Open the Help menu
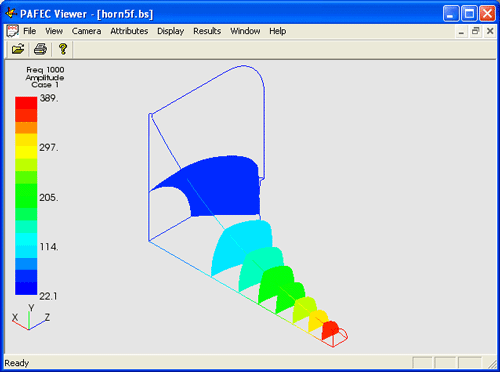 tap(278, 31)
